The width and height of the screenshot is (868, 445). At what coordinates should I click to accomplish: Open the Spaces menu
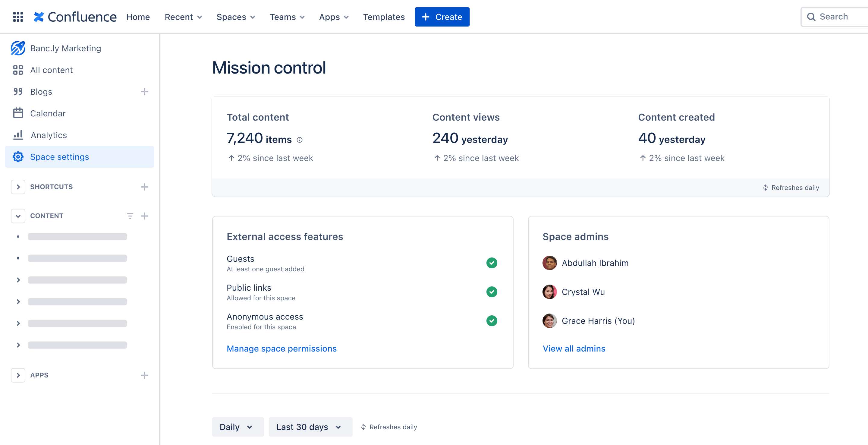click(234, 17)
